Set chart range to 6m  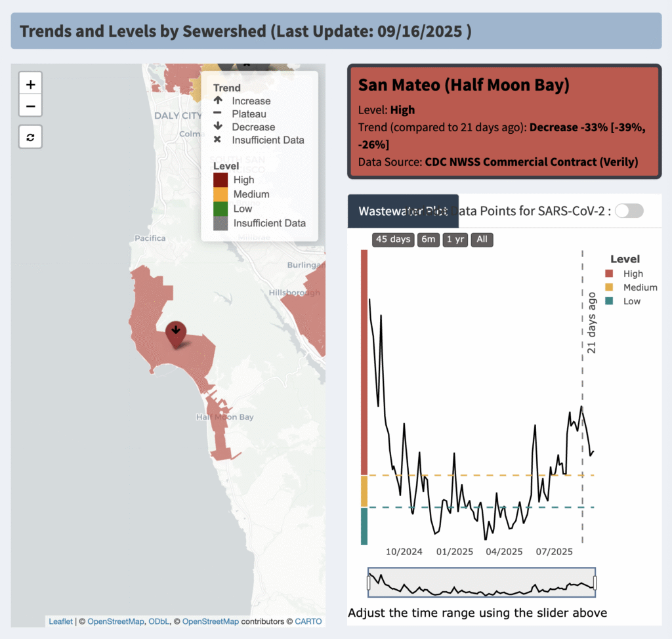[429, 239]
